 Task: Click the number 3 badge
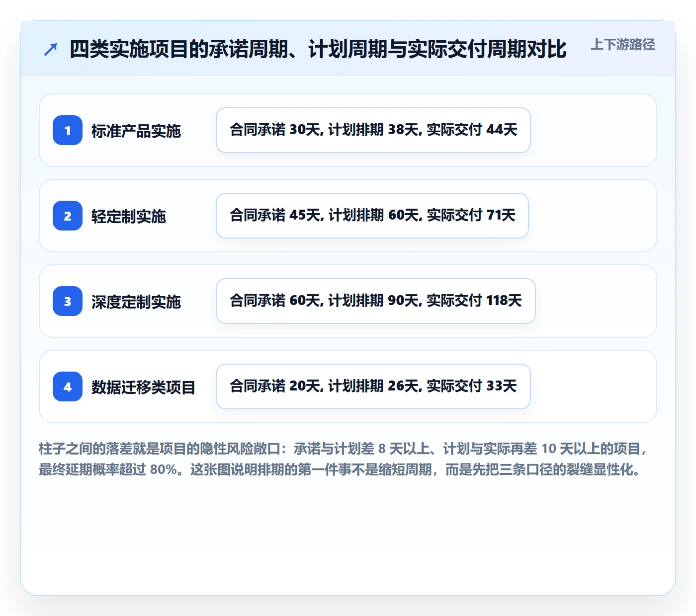[68, 301]
